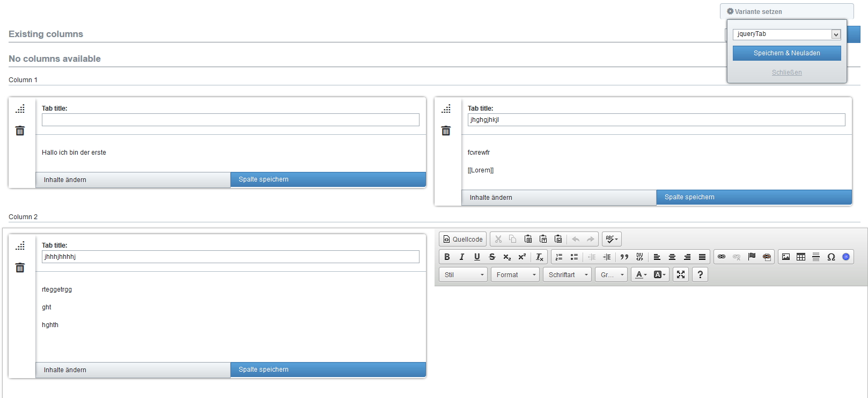Delete the jhghgjhkjl tab column

coord(446,131)
